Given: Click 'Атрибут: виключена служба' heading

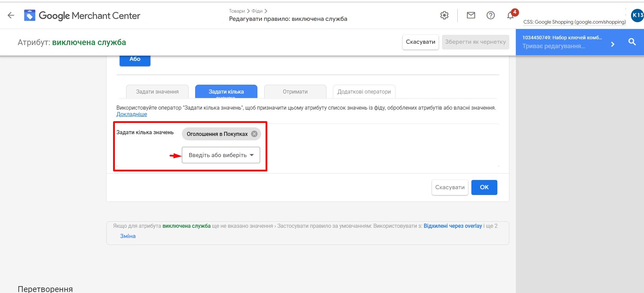Looking at the screenshot, I should [72, 42].
